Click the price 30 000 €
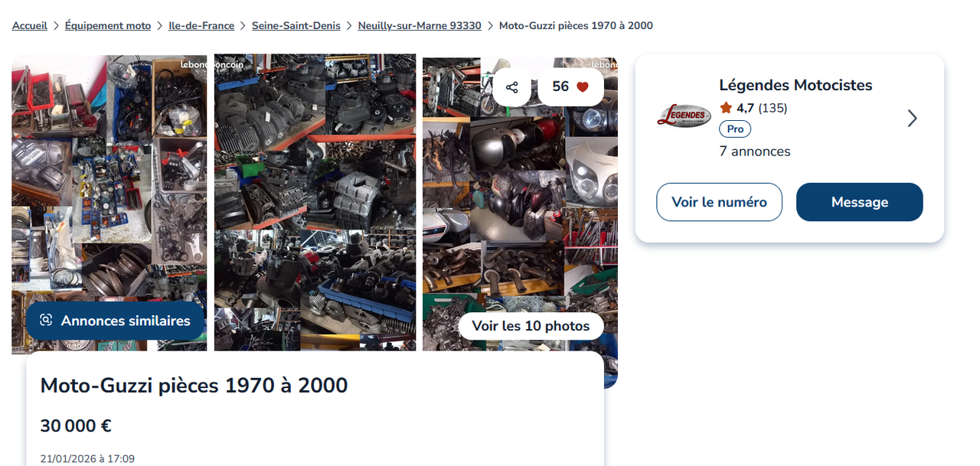 point(76,425)
